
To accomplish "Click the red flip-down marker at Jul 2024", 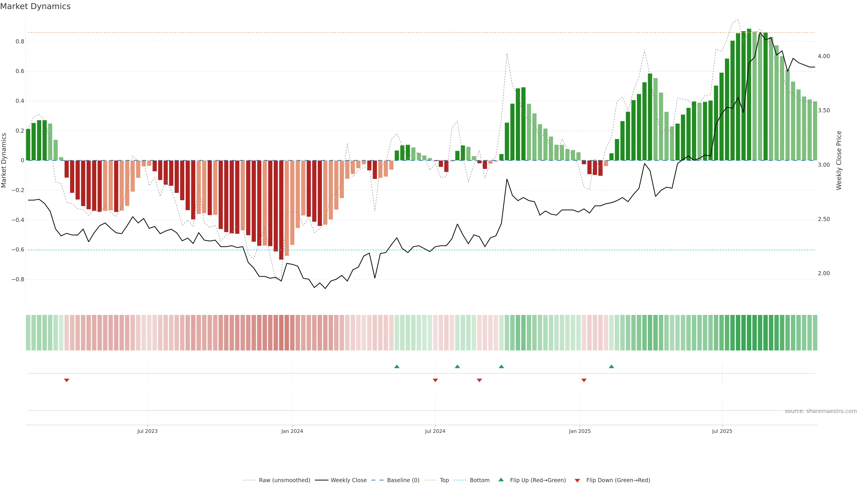I will click(x=435, y=380).
